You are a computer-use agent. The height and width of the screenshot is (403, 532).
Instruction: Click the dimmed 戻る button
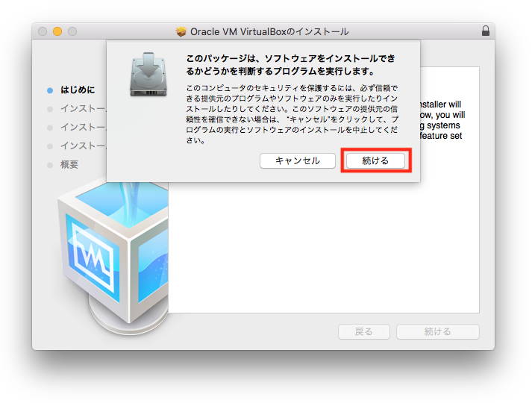[364, 331]
